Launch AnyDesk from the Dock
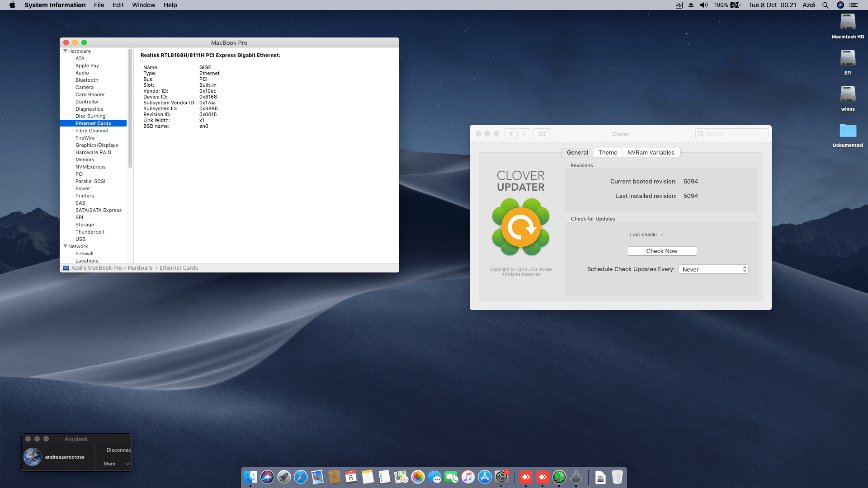 526,478
